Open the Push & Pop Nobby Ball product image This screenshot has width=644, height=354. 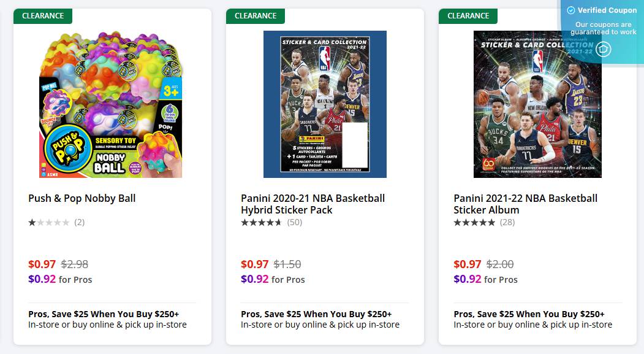click(111, 104)
